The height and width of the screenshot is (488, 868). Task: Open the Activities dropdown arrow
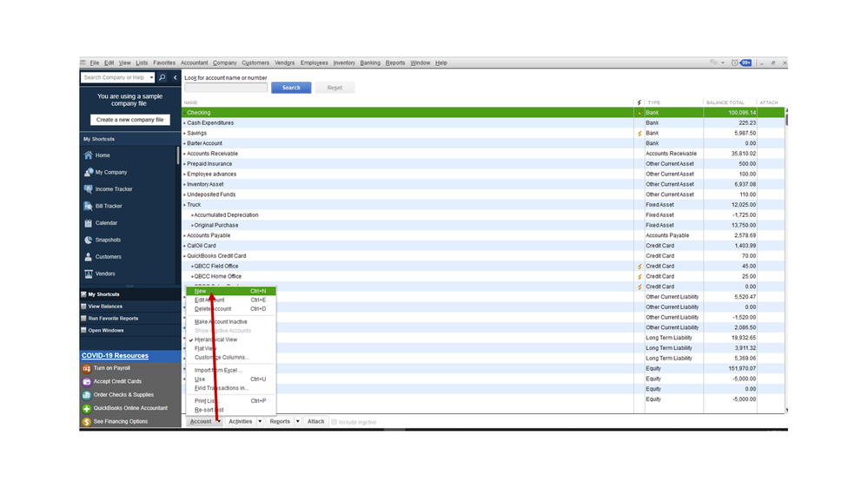[x=260, y=422]
